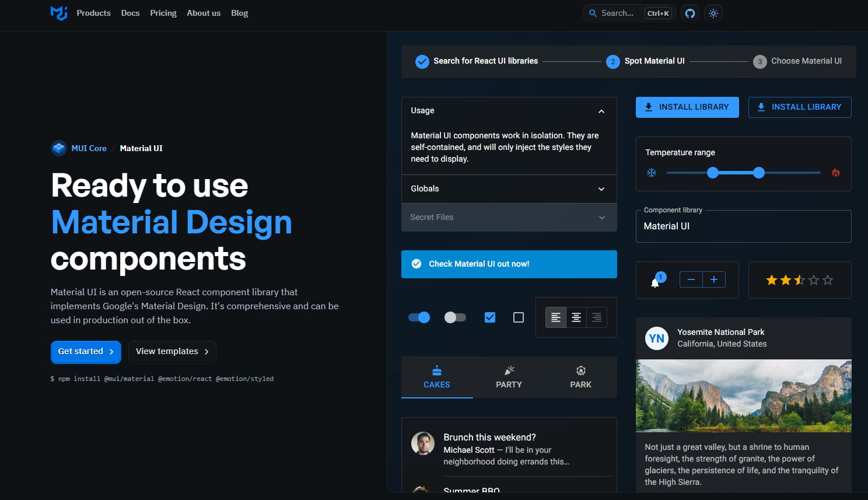The height and width of the screenshot is (500, 868).
Task: Click the YN avatar
Action: tap(657, 338)
